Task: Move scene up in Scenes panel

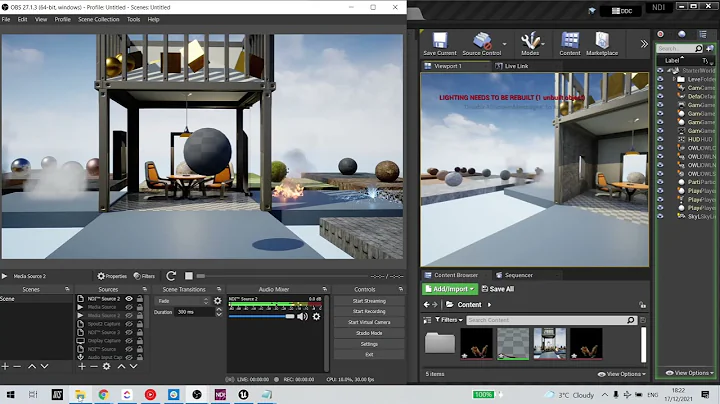Action: pyautogui.click(x=32, y=366)
